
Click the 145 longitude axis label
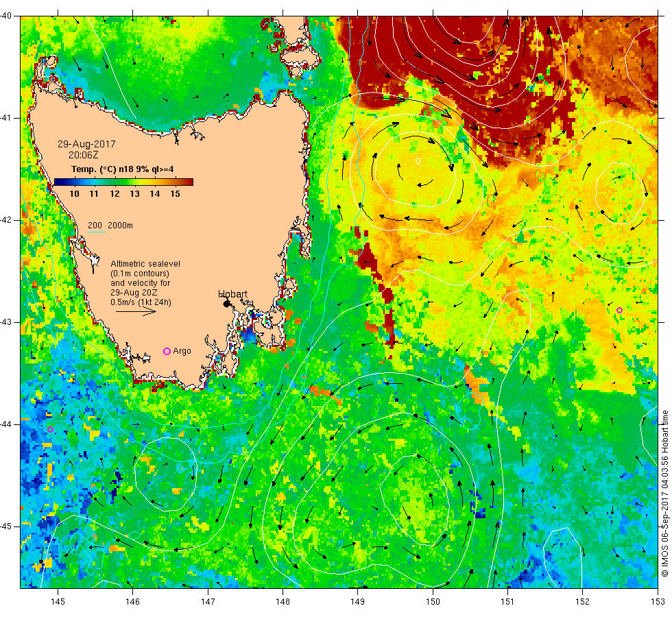pyautogui.click(x=58, y=602)
